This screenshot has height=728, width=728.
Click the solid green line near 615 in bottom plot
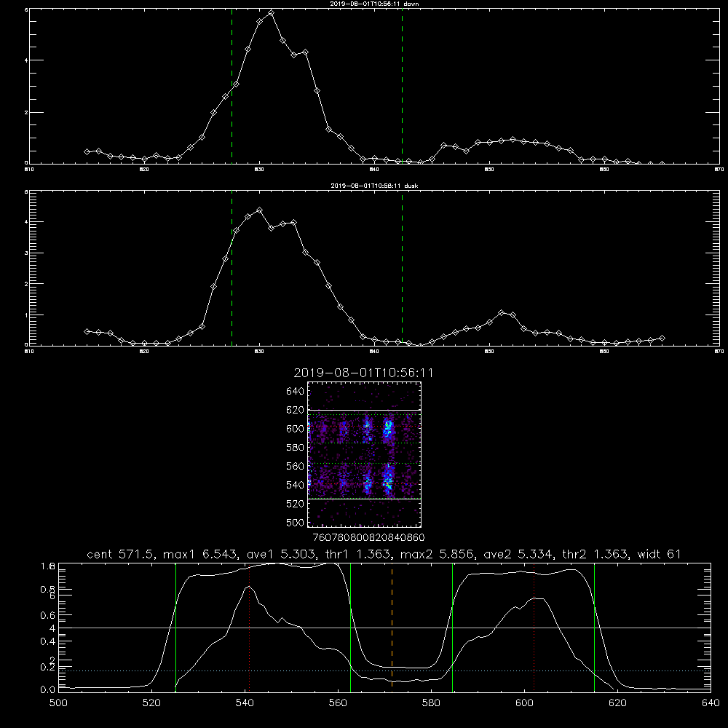click(x=594, y=627)
